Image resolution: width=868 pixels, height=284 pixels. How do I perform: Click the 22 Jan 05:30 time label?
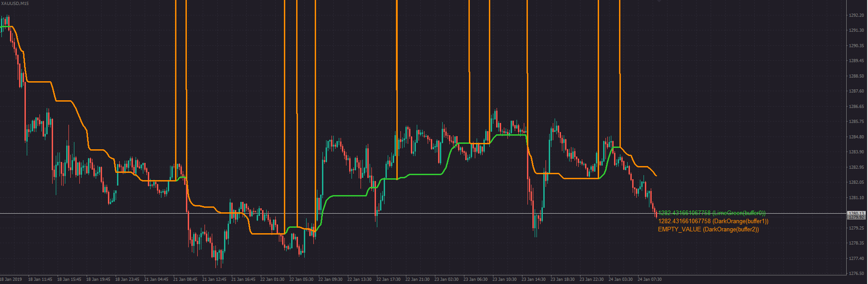click(301, 279)
